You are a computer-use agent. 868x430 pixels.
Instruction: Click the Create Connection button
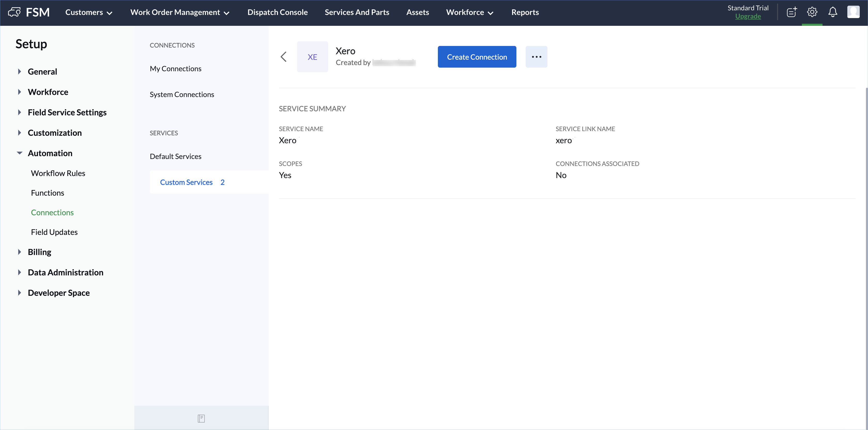click(477, 57)
